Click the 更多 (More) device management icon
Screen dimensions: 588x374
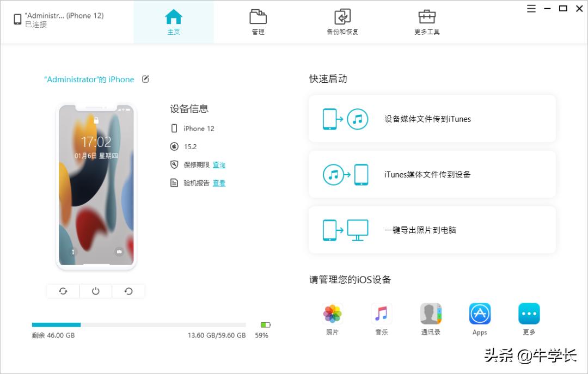point(528,313)
